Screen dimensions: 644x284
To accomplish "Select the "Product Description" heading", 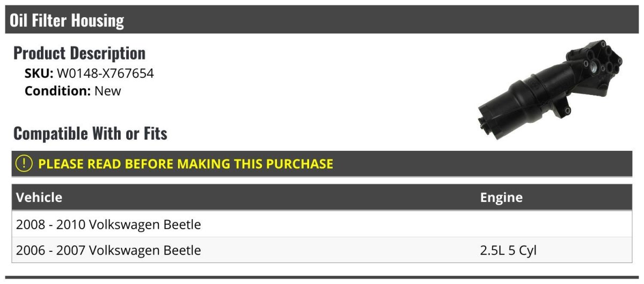I will pyautogui.click(x=79, y=53).
